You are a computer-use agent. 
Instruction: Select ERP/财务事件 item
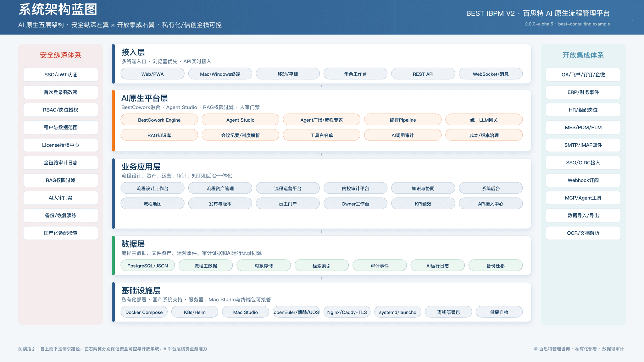583,92
